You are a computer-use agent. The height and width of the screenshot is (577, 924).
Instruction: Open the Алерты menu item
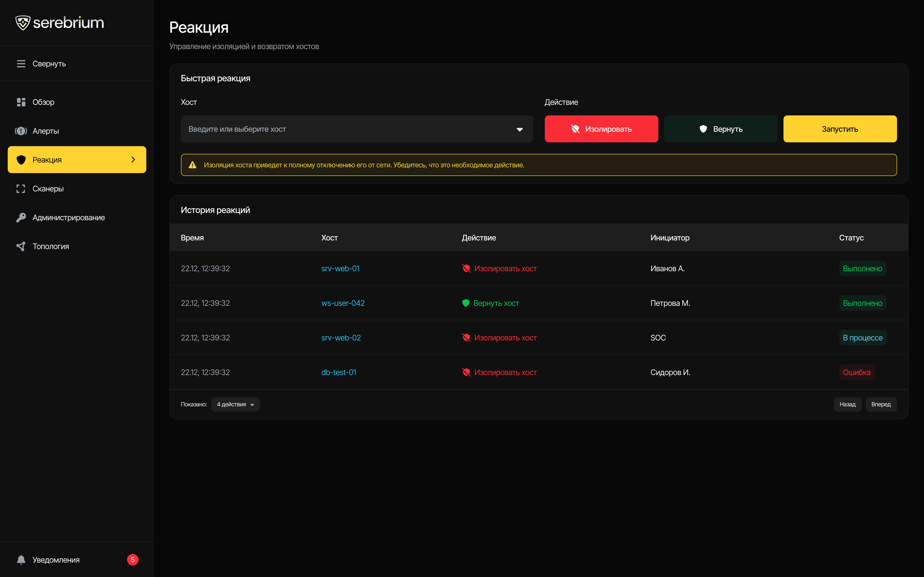pyautogui.click(x=46, y=131)
